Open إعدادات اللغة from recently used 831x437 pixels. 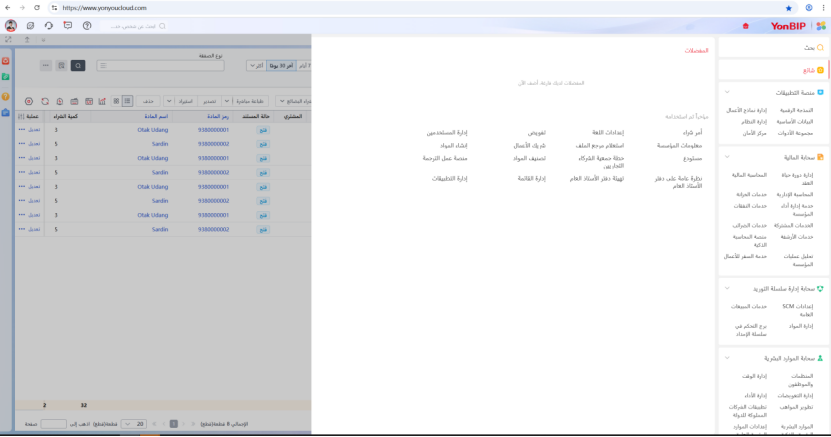(608, 132)
